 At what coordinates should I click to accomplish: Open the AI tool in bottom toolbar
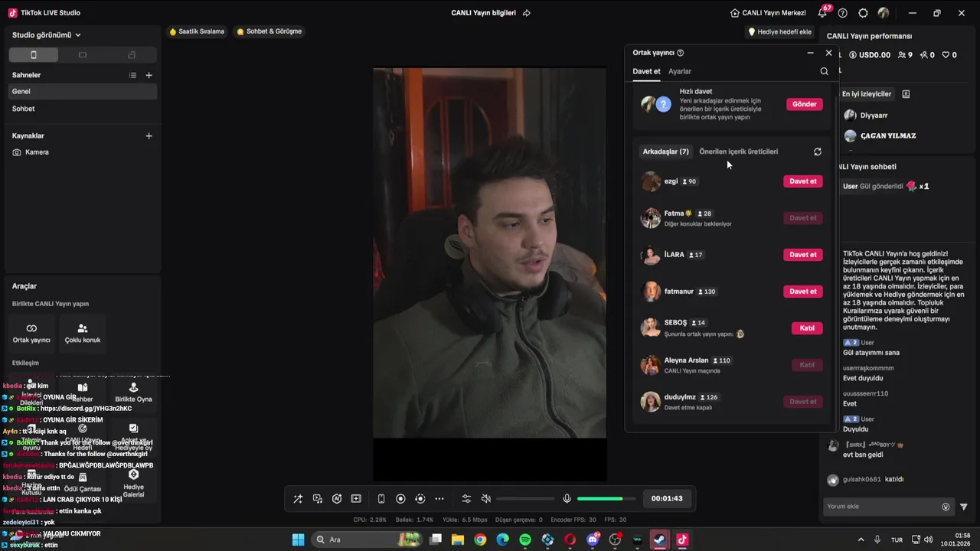click(337, 499)
